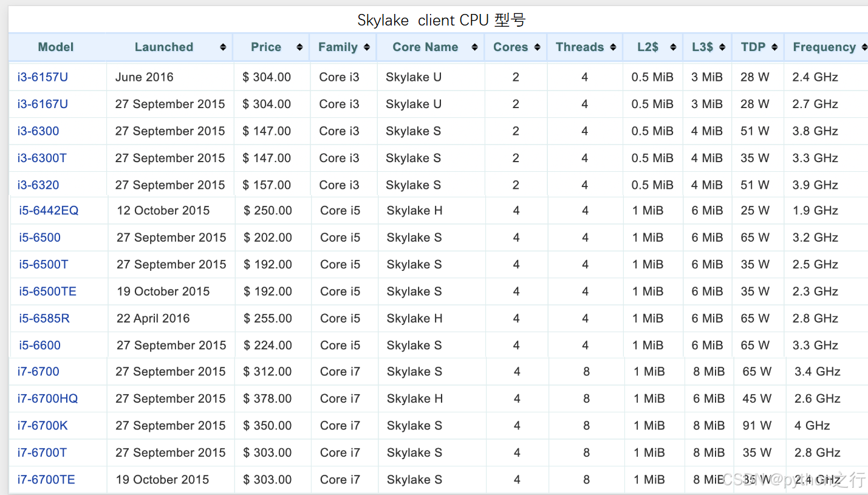
Task: Open the i5-6600 model link
Action: pyautogui.click(x=39, y=346)
